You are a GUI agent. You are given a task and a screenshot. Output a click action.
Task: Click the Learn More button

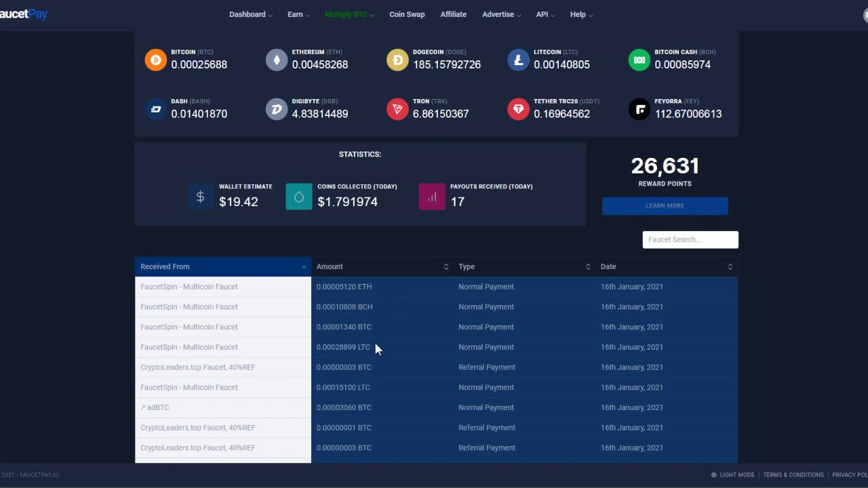click(665, 205)
